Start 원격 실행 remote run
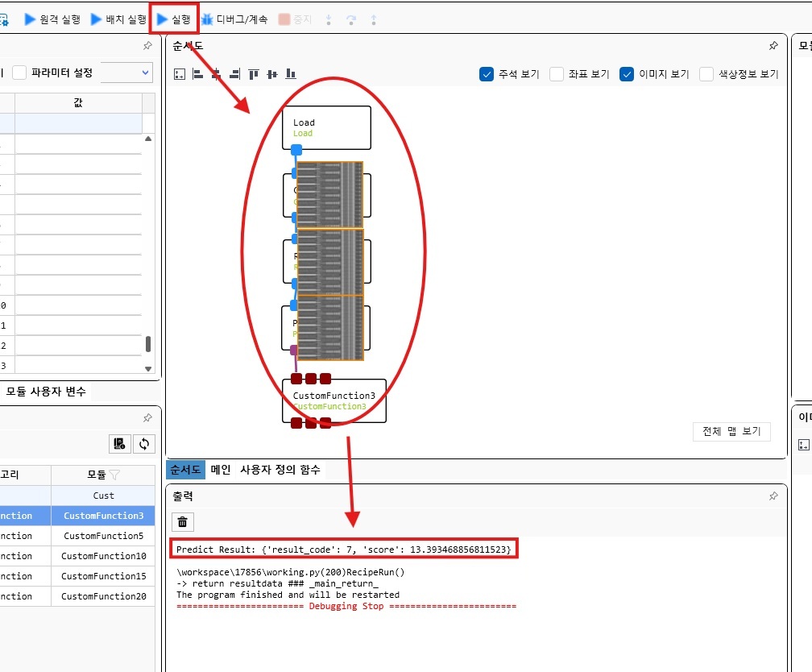Viewport: 812px width, 672px height. coord(53,19)
